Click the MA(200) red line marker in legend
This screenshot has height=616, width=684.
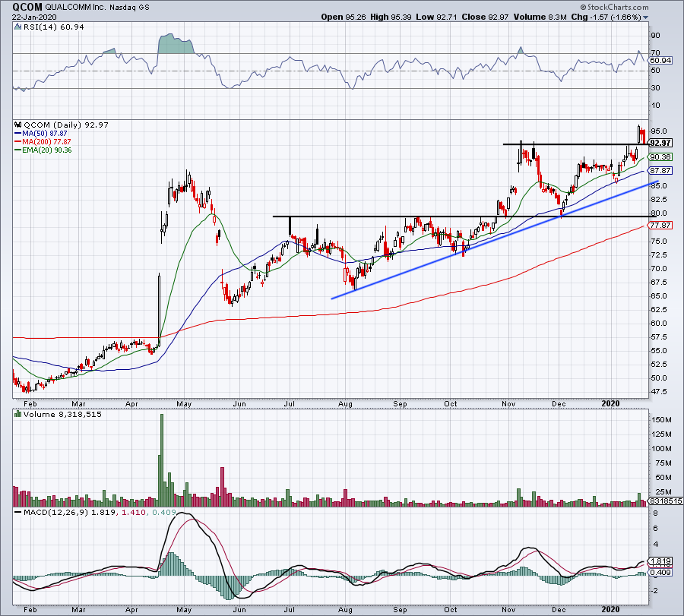pos(18,142)
